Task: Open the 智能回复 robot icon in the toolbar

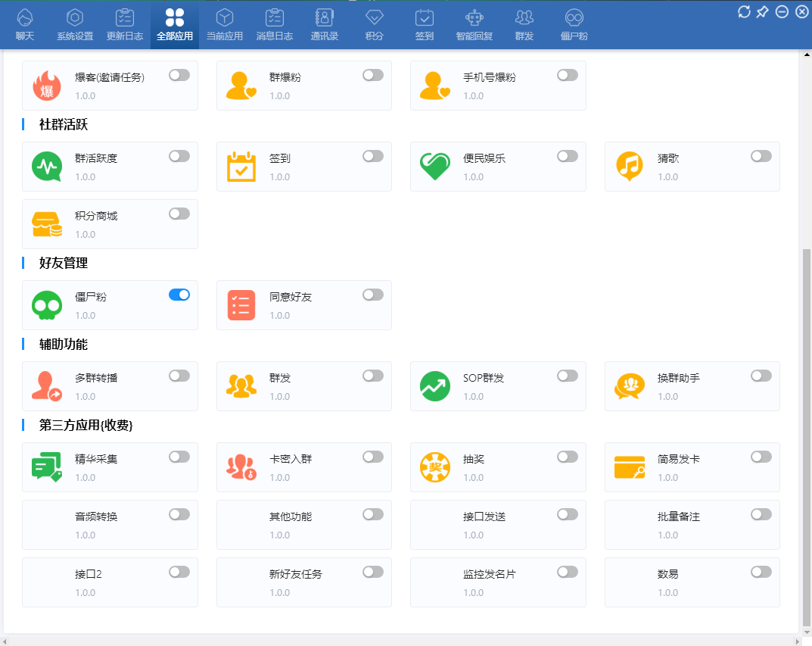Action: (x=474, y=18)
